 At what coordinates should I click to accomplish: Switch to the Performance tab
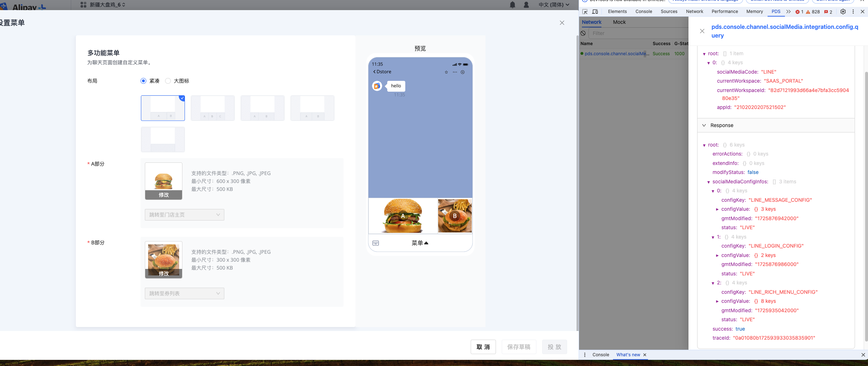(x=725, y=12)
